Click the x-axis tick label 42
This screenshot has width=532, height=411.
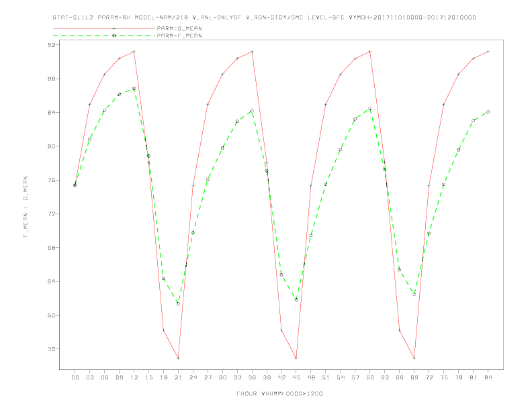pyautogui.click(x=281, y=377)
